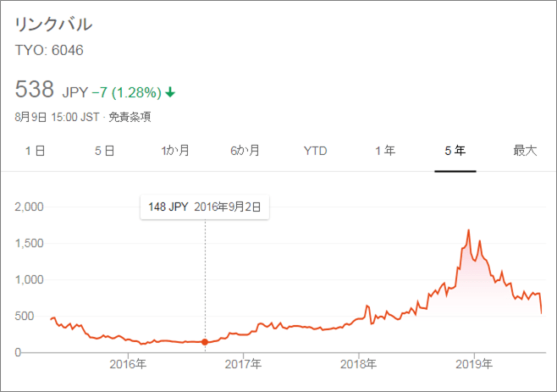Viewport: 557px width, 392px height.
Task: Click the JPY currency label beside 538
Action: pyautogui.click(x=75, y=93)
